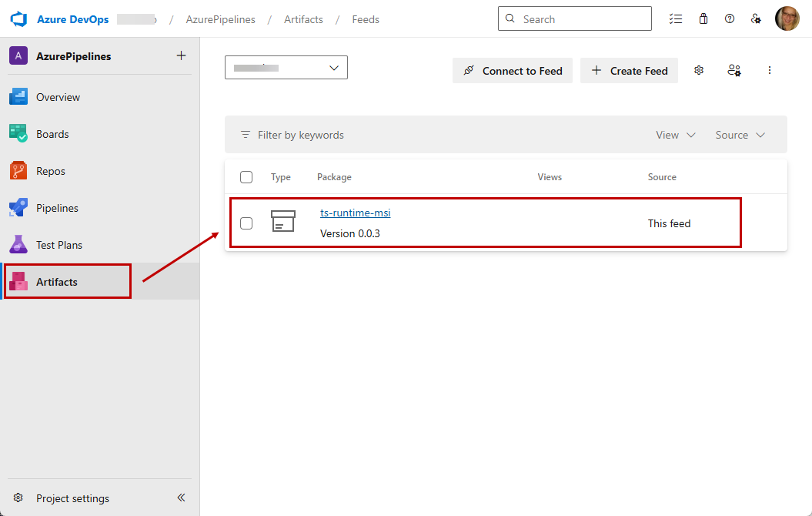Image resolution: width=812 pixels, height=516 pixels.
Task: Click the AzurePipelines project name in sidebar
Action: (x=74, y=56)
